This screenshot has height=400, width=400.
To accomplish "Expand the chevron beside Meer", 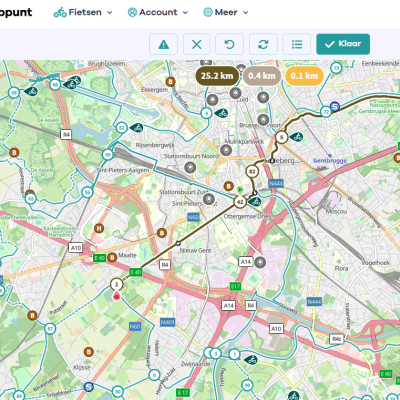I will pos(246,13).
